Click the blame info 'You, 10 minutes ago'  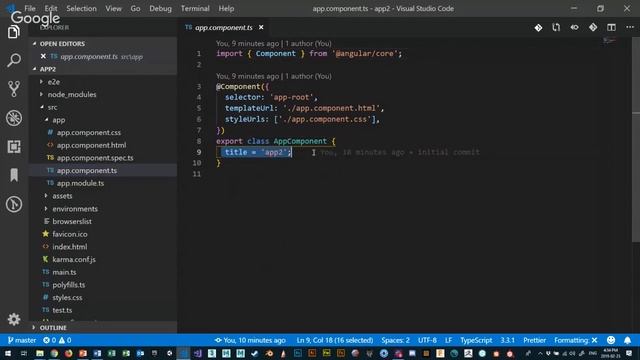[250, 340]
